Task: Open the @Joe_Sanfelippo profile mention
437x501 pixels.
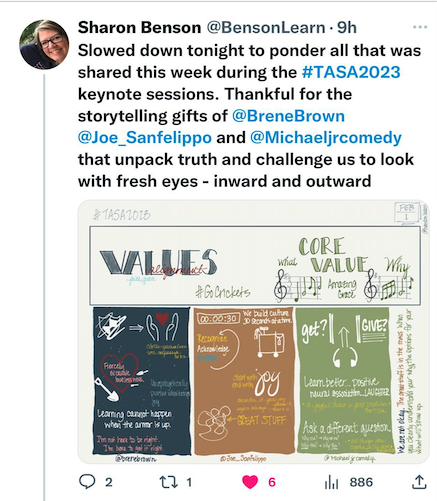Action: tap(145, 137)
